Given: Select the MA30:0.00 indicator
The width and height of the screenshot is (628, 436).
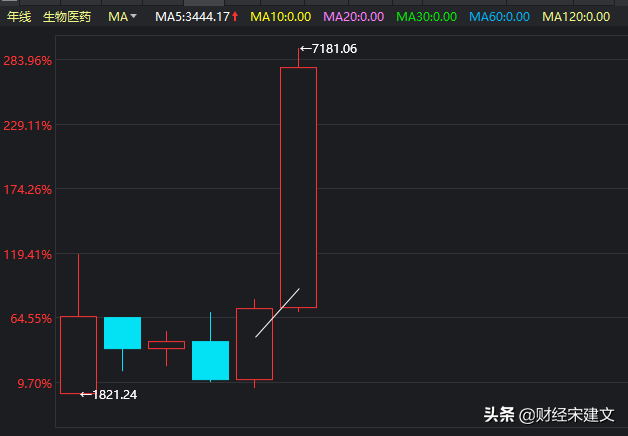Looking at the screenshot, I should [427, 17].
